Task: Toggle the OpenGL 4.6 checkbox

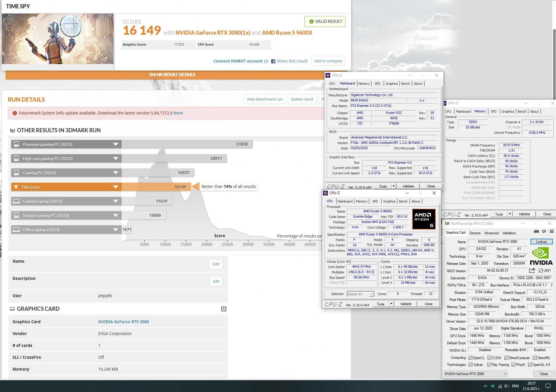Action: point(530,365)
